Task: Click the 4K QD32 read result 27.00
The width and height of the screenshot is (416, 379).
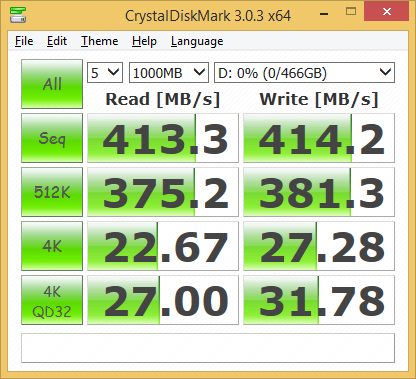Action: click(x=163, y=300)
